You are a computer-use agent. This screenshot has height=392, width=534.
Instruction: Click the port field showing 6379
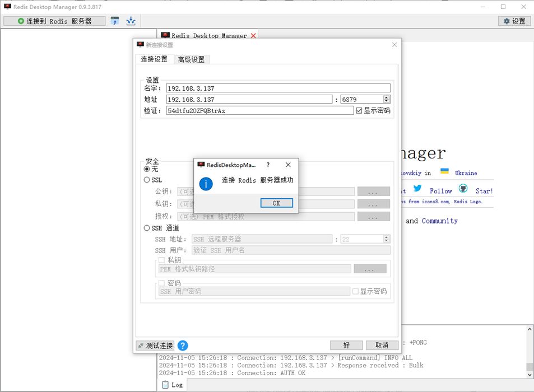coord(362,99)
